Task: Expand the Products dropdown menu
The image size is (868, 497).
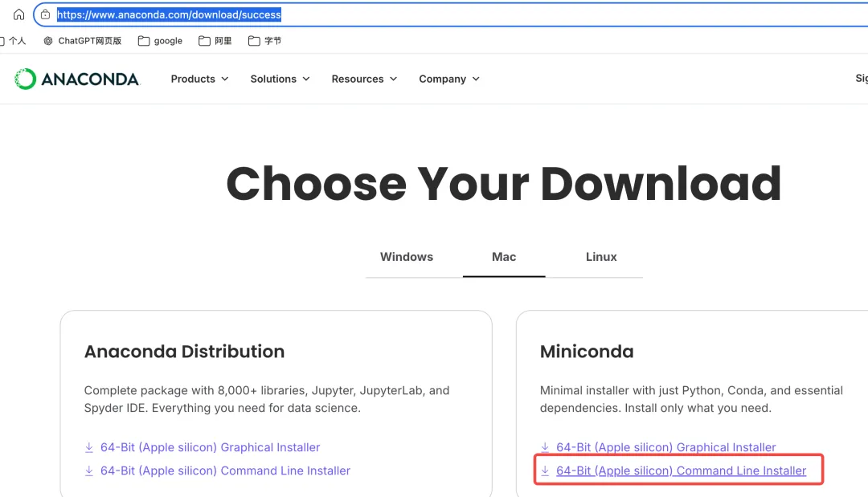Action: coord(200,79)
